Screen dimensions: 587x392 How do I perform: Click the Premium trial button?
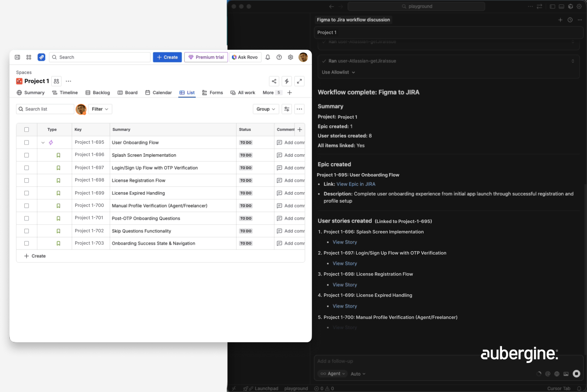tap(206, 57)
